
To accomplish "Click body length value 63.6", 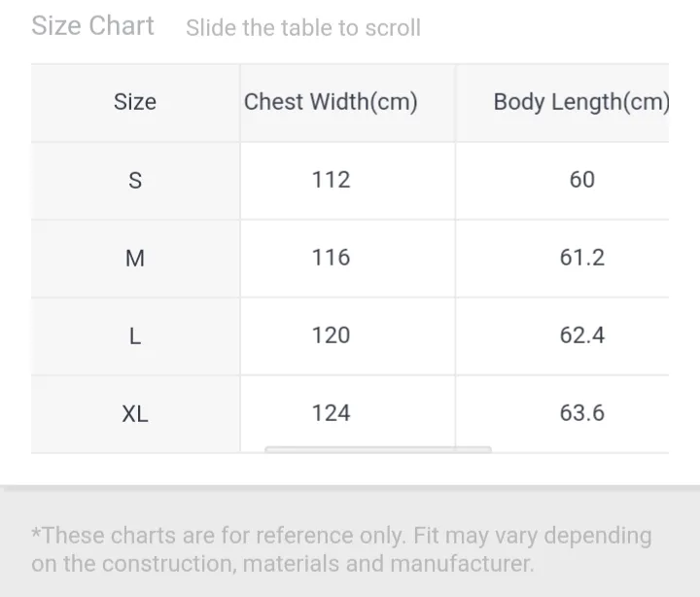I will 582,412.
